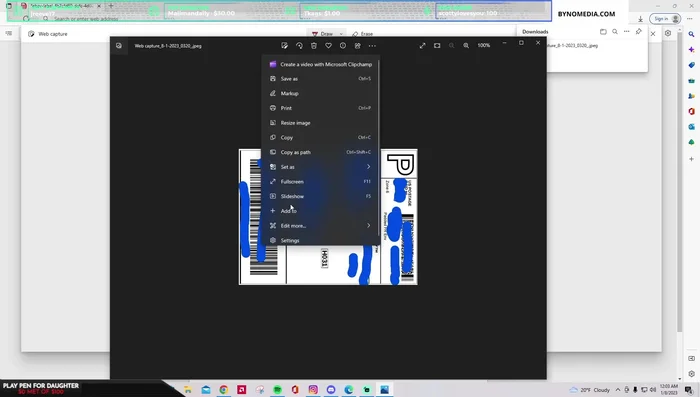Delete the image with the trash icon

coord(314,46)
